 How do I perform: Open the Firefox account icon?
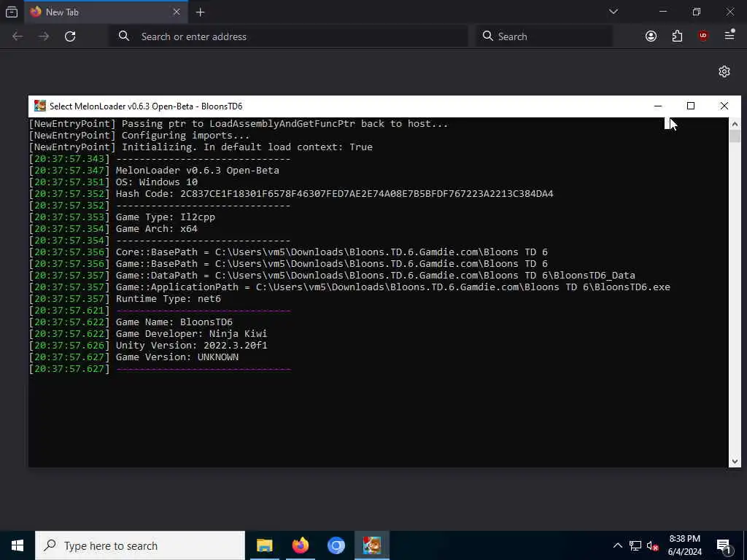[651, 36]
